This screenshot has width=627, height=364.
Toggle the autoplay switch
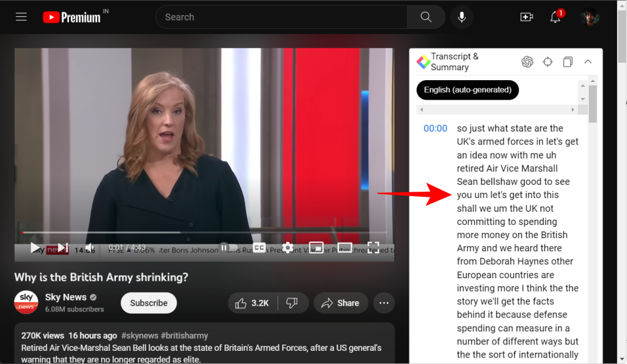(x=228, y=247)
